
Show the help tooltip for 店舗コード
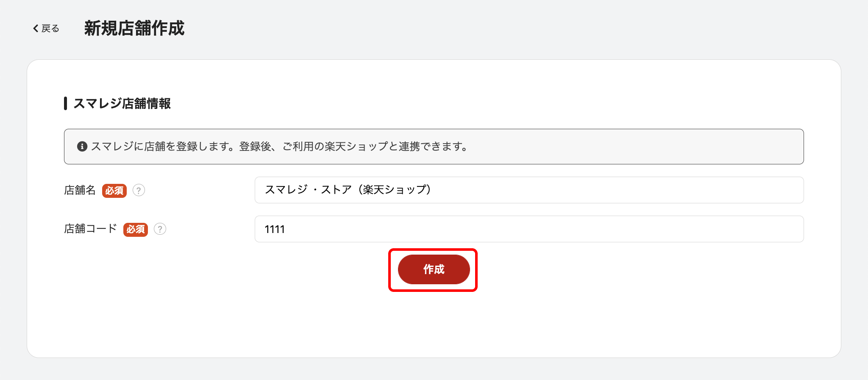tap(160, 229)
